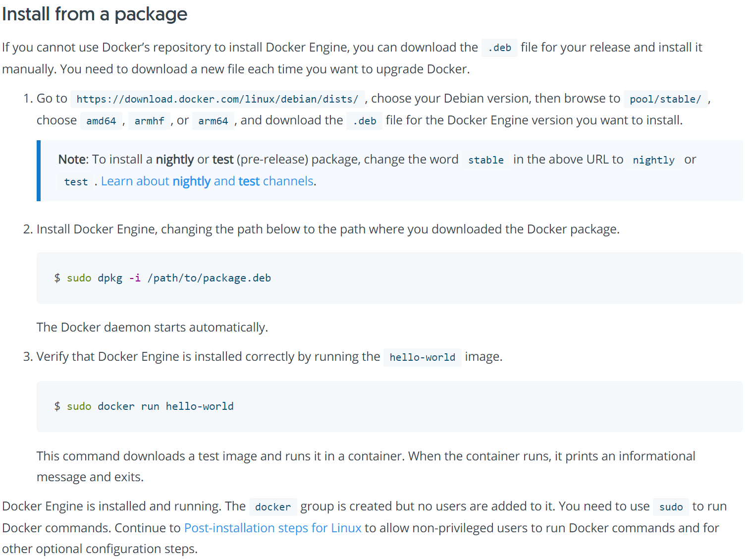Click the '.deb' code in the intro paragraph
The image size is (748, 560).
(x=499, y=48)
